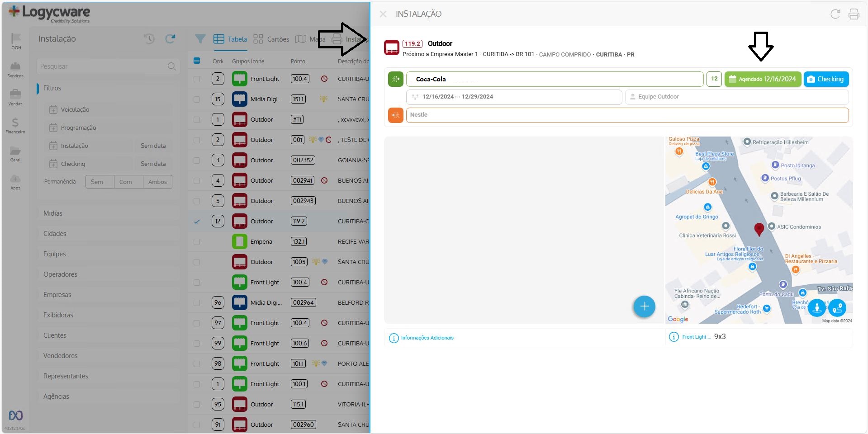This screenshot has width=868, height=434.
Task: Toggle select-all checkbox in table header
Action: (x=197, y=61)
